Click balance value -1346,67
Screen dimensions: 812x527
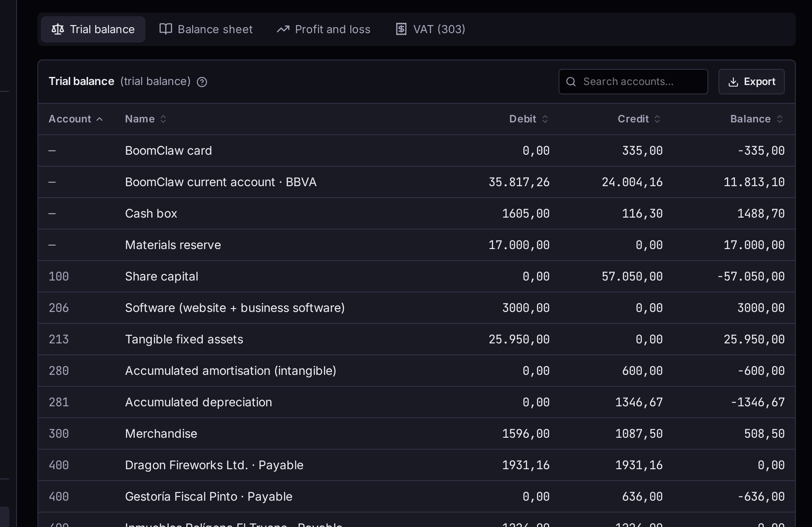click(758, 402)
